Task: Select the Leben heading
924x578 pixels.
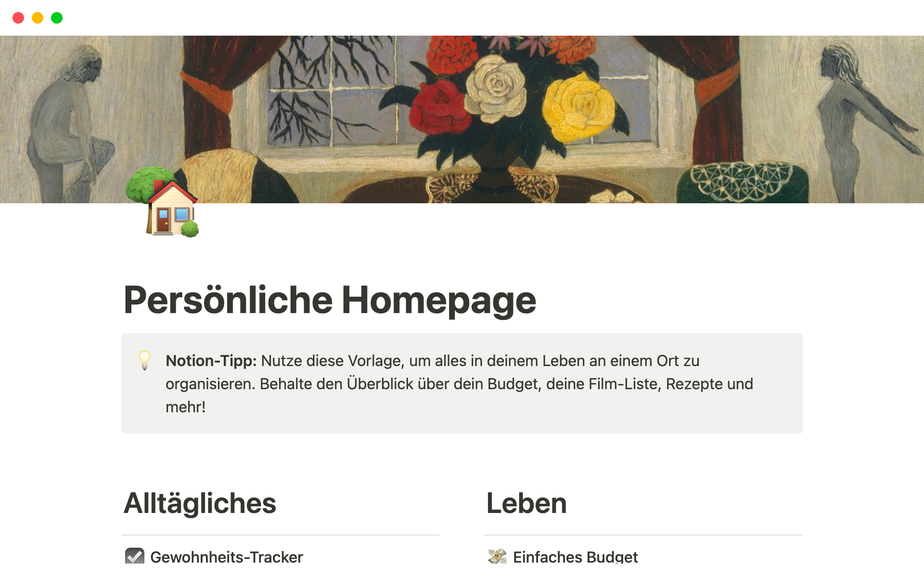Action: pyautogui.click(x=526, y=503)
